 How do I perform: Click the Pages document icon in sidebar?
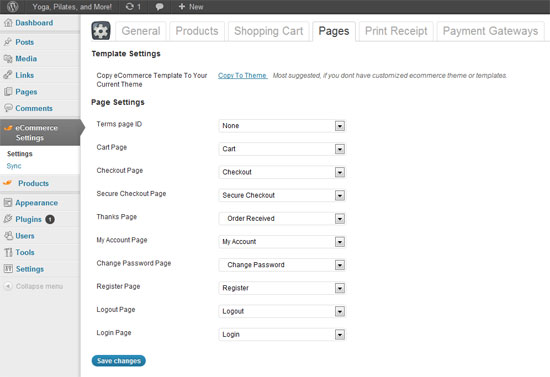pyautogui.click(x=8, y=92)
